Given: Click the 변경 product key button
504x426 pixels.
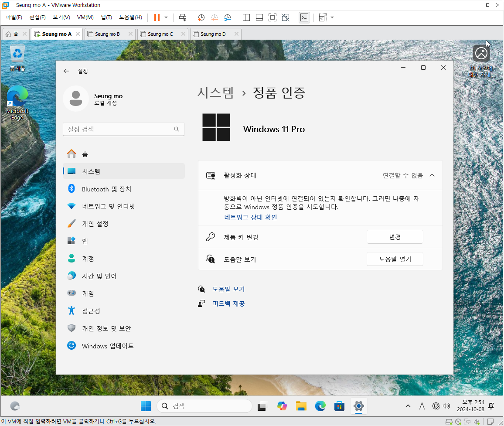Looking at the screenshot, I should pyautogui.click(x=395, y=237).
